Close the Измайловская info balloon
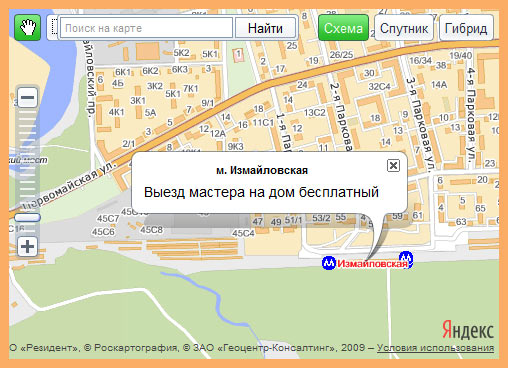Screen dimensions: 508x368 point(393,165)
